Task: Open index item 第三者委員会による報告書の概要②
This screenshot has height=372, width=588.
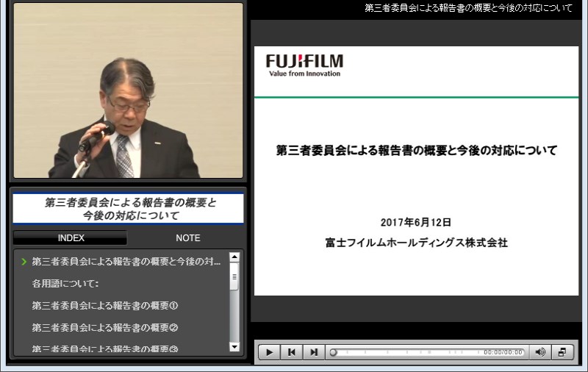Action: (x=104, y=327)
